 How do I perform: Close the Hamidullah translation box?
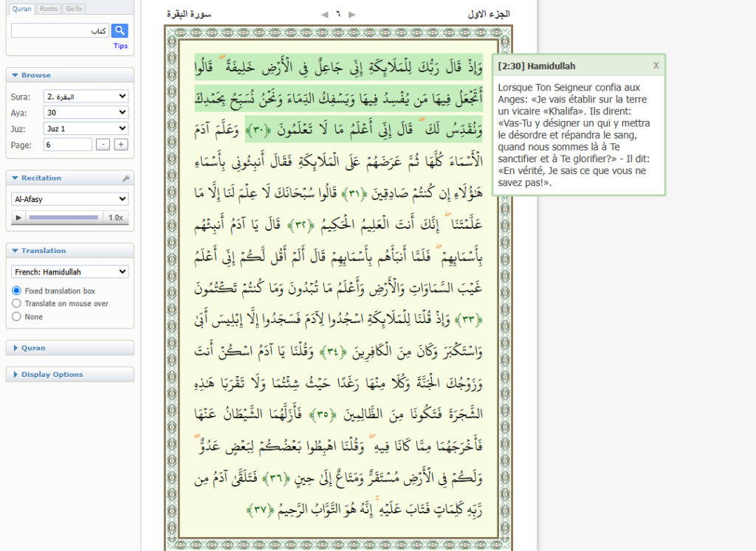[x=656, y=66]
